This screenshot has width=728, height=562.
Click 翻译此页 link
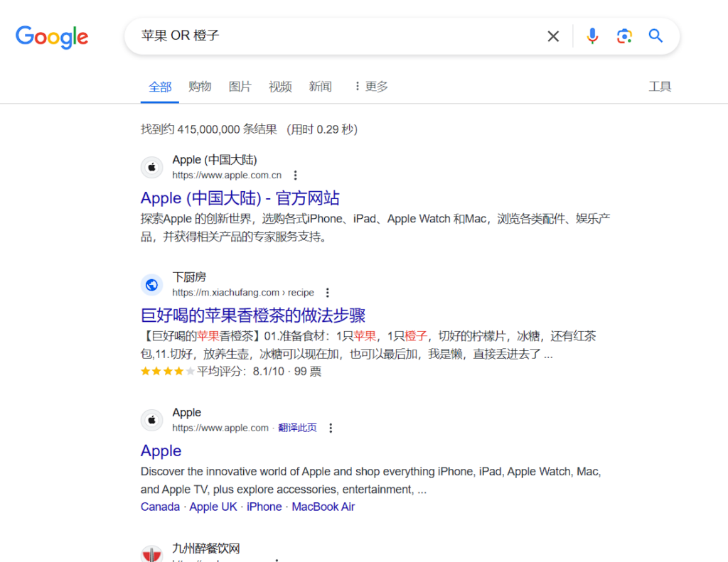point(298,428)
